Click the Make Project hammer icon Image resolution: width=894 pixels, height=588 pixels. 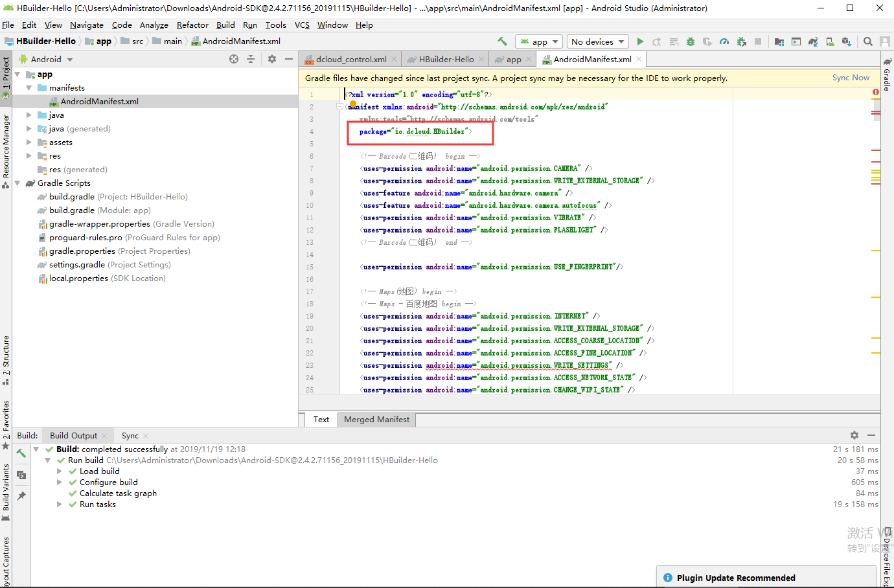(502, 41)
